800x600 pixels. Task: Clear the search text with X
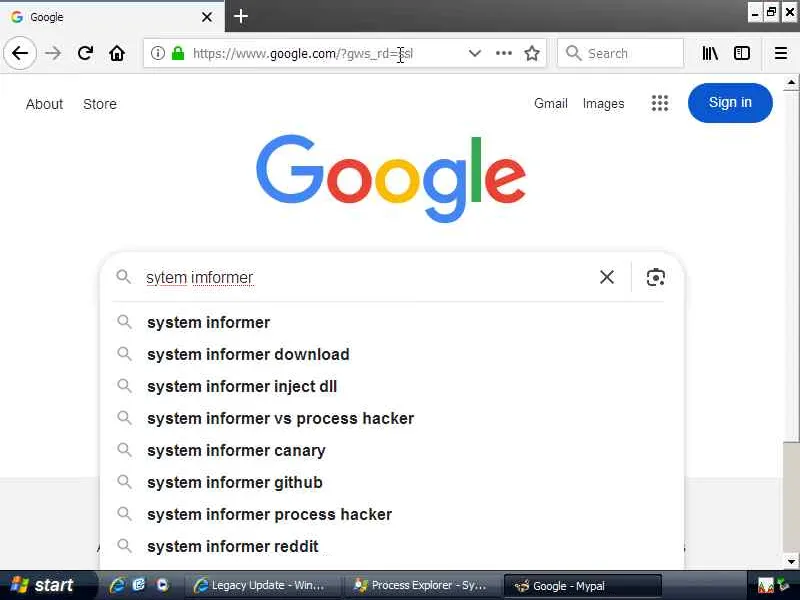[x=607, y=277]
